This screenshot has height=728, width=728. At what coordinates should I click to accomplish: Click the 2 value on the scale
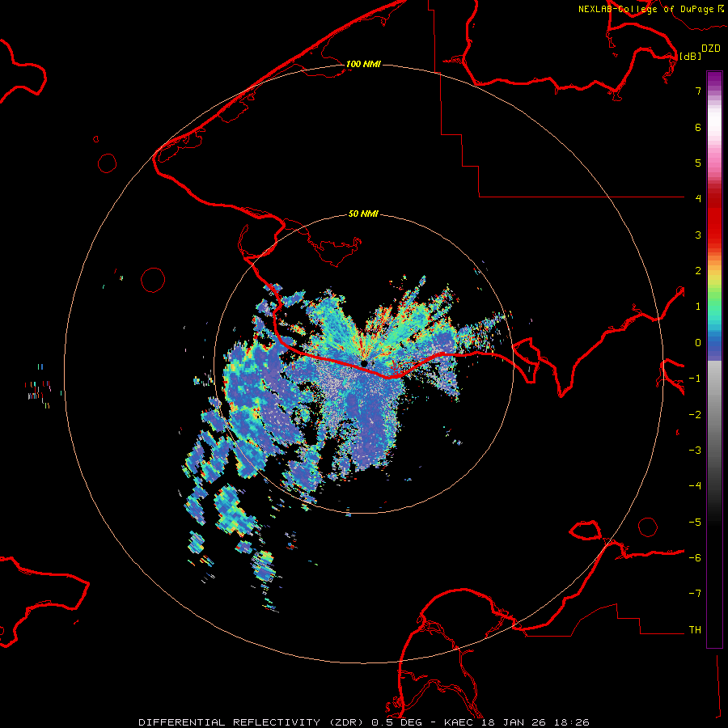click(698, 271)
